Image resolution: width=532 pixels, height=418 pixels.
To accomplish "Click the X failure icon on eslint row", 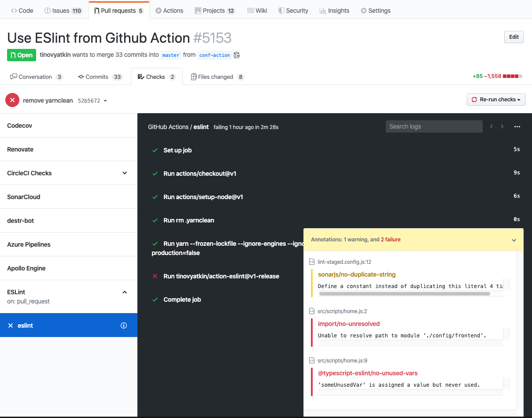I will tap(11, 326).
